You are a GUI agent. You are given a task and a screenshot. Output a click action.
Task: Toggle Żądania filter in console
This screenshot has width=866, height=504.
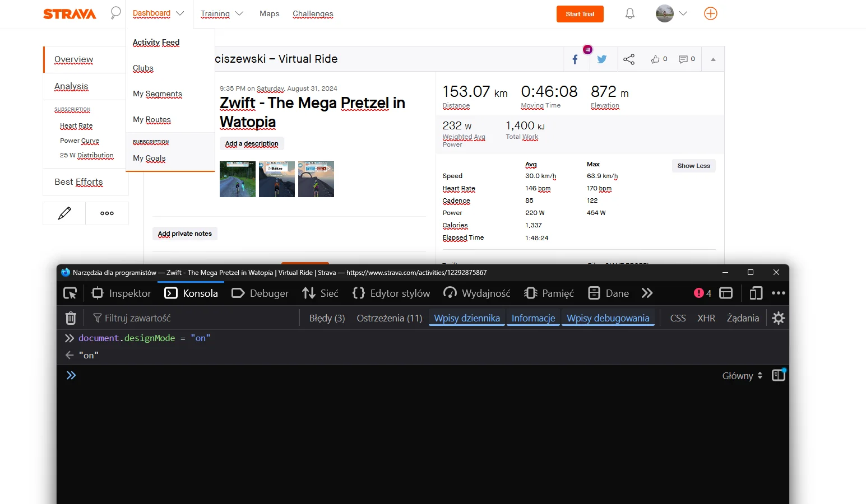pyautogui.click(x=743, y=318)
